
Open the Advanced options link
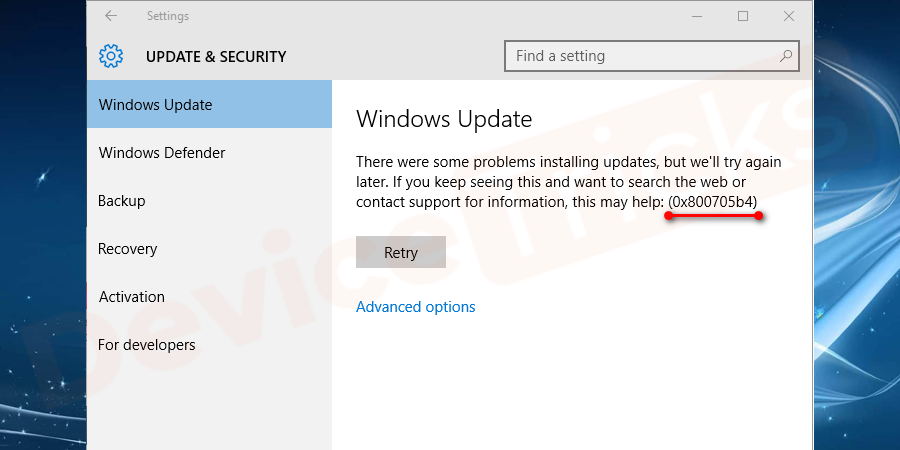[416, 307]
